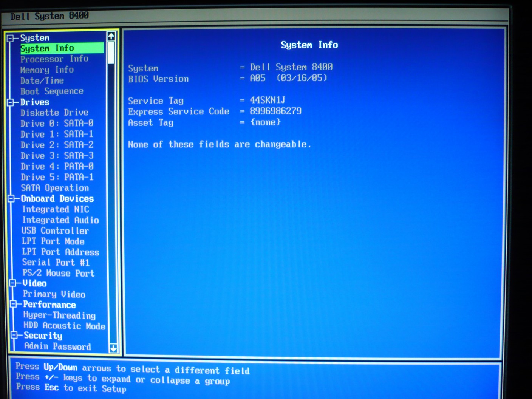Select Memory Info in the menu
Screen dimensions: 532x399
coord(47,70)
